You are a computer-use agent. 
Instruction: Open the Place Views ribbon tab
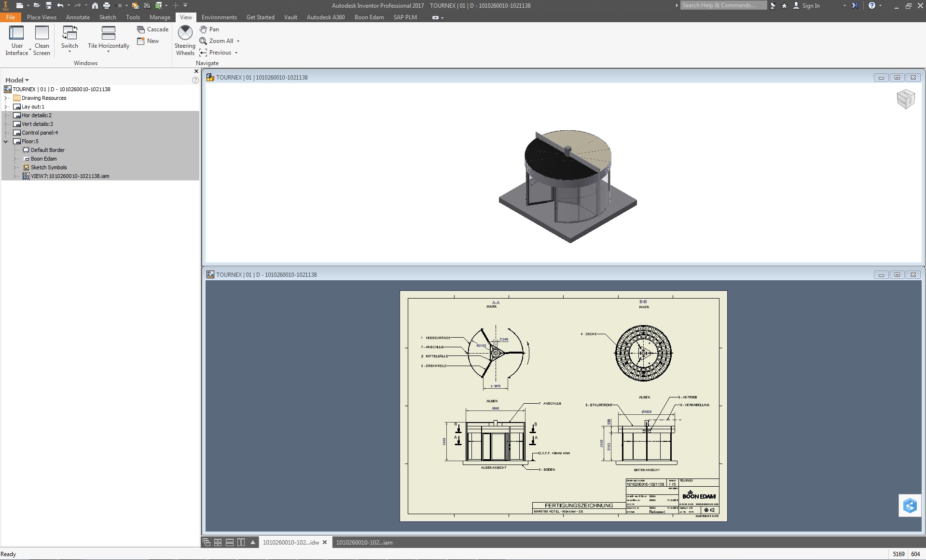41,17
